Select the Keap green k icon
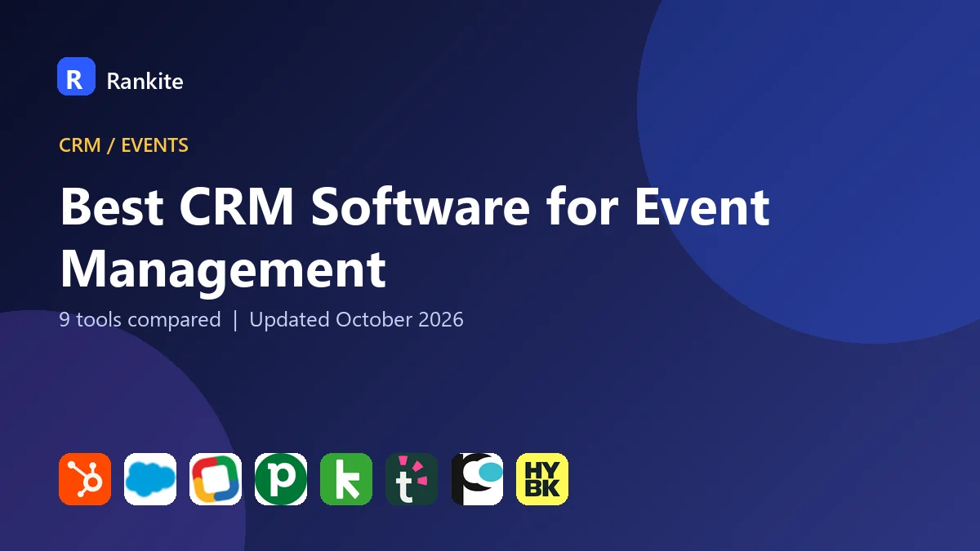This screenshot has height=551, width=980. 346,479
